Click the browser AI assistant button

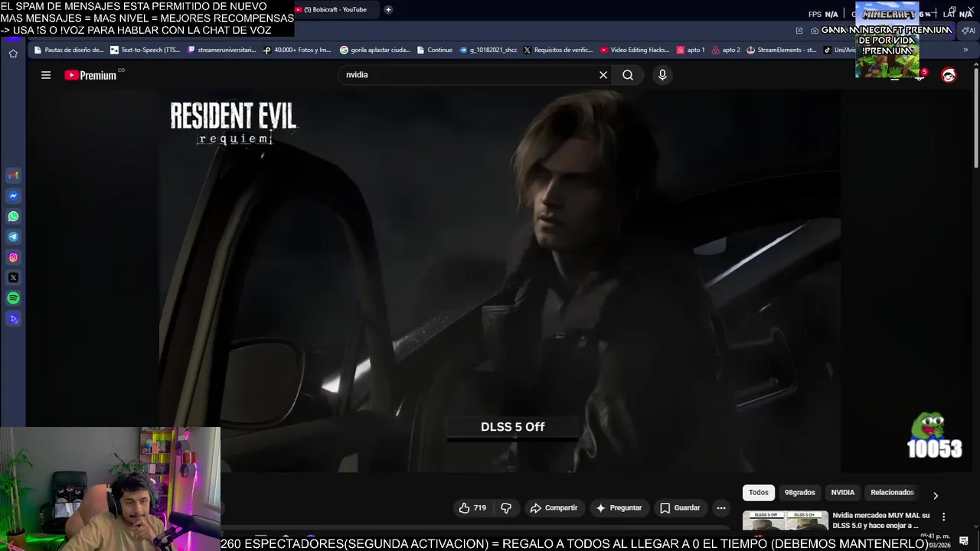[x=968, y=31]
